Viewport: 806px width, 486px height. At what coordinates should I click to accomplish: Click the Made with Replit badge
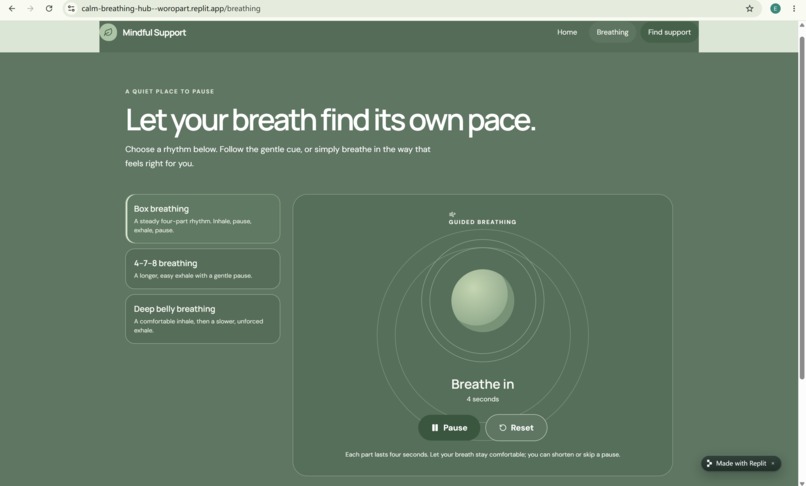click(741, 463)
